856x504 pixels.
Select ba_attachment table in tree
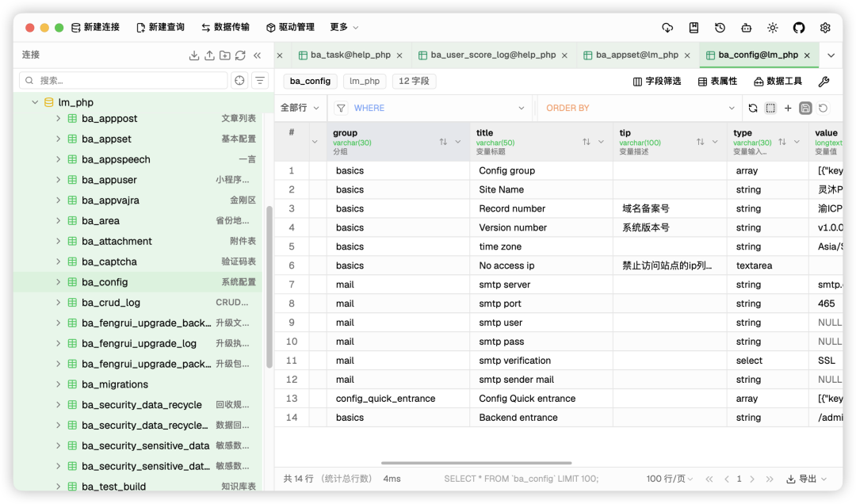(x=138, y=241)
